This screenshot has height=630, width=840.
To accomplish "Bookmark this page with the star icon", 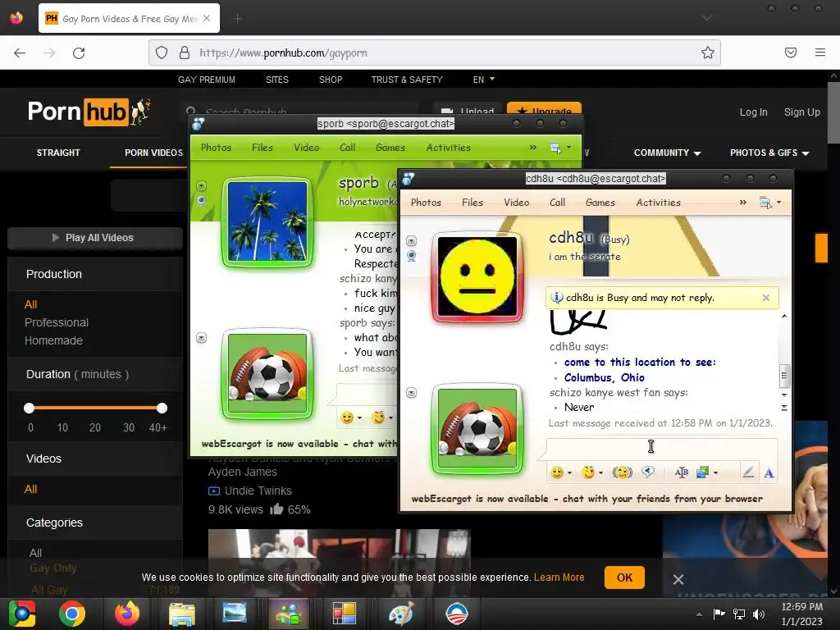I will coord(708,52).
